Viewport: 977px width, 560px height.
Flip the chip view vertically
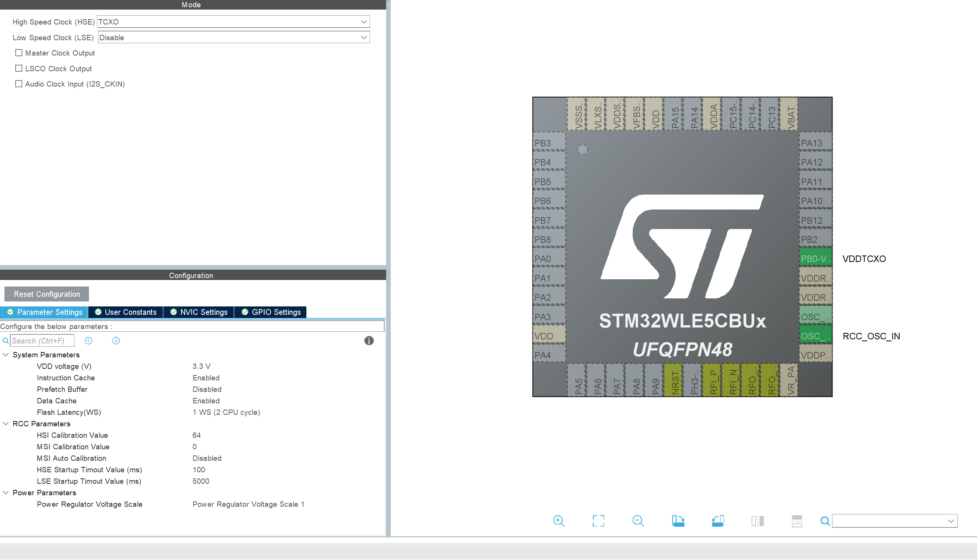pos(797,521)
